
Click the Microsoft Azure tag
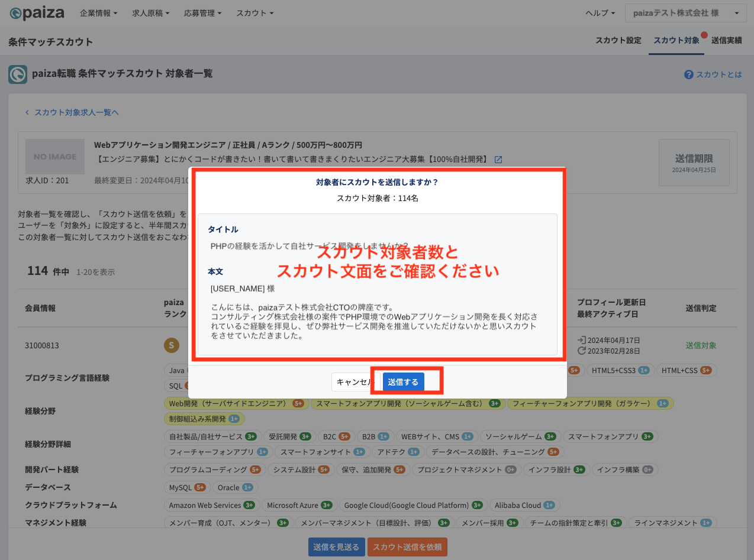[299, 505]
